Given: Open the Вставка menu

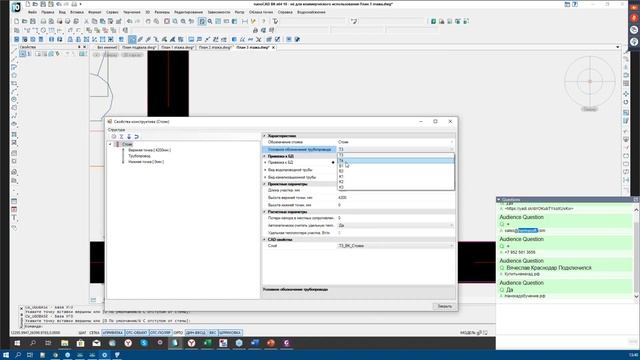Looking at the screenshot, I should (x=77, y=12).
